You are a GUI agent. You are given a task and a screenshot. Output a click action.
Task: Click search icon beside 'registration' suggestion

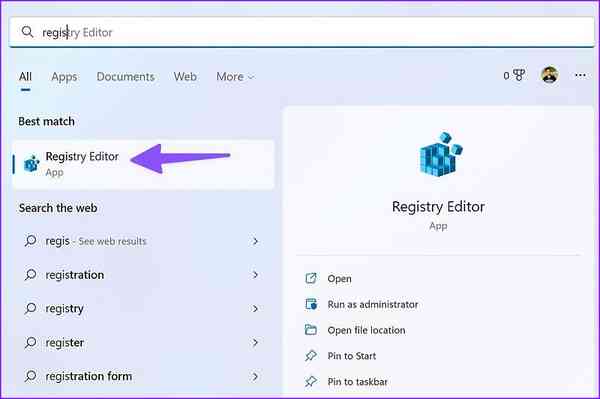pyautogui.click(x=30, y=274)
